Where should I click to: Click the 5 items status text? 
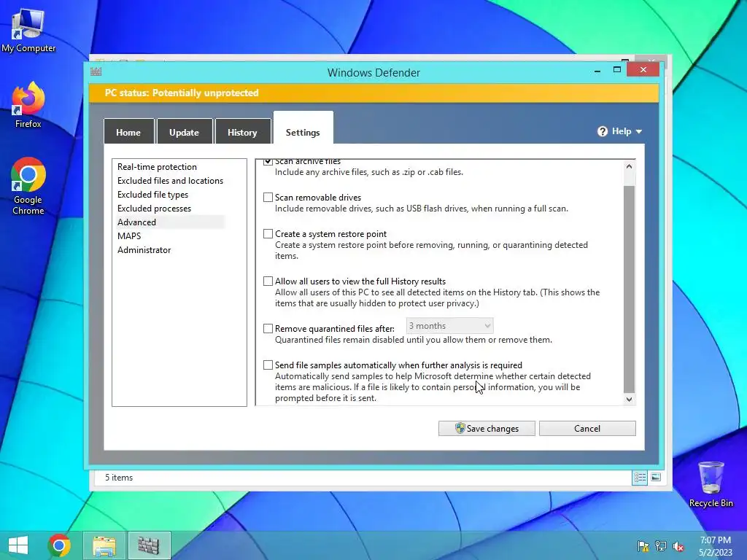click(119, 477)
